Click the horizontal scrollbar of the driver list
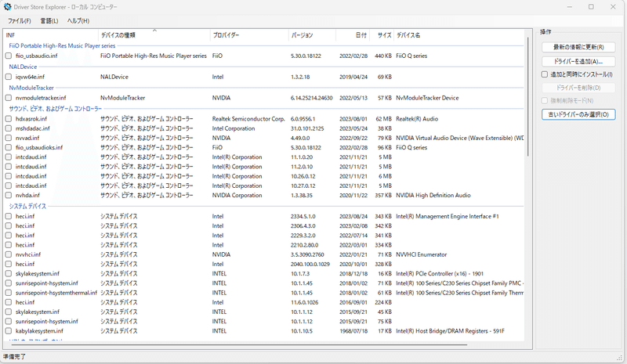The width and height of the screenshot is (627, 364). [239, 344]
